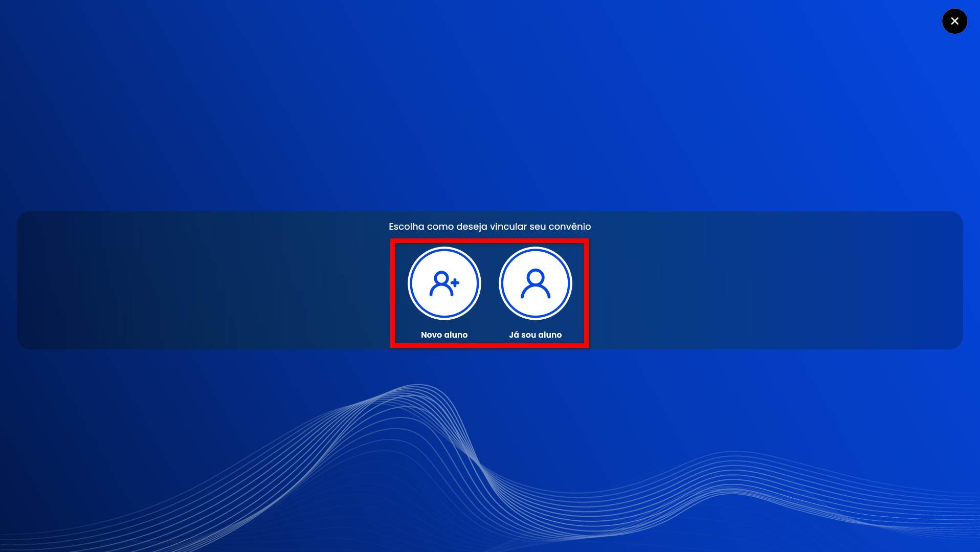Click the word "Novo" under the left icon

click(x=432, y=335)
